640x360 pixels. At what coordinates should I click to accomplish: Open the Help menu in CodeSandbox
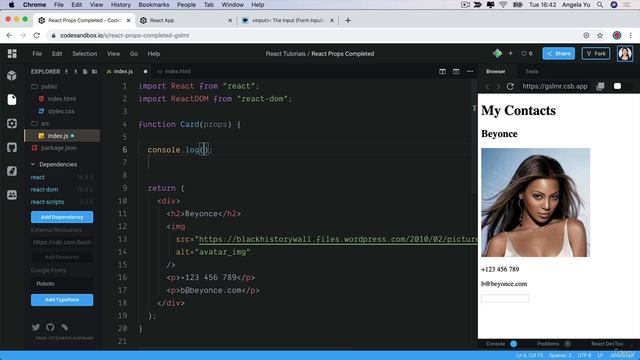[x=154, y=53]
